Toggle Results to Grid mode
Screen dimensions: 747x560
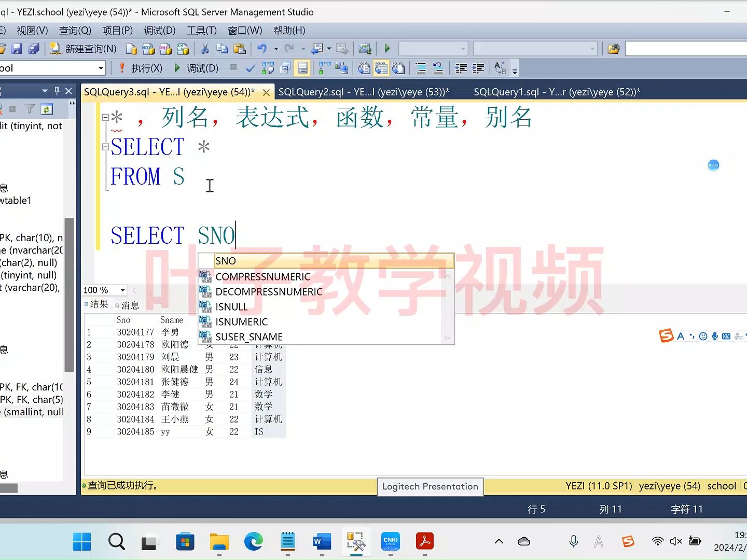coord(381,68)
